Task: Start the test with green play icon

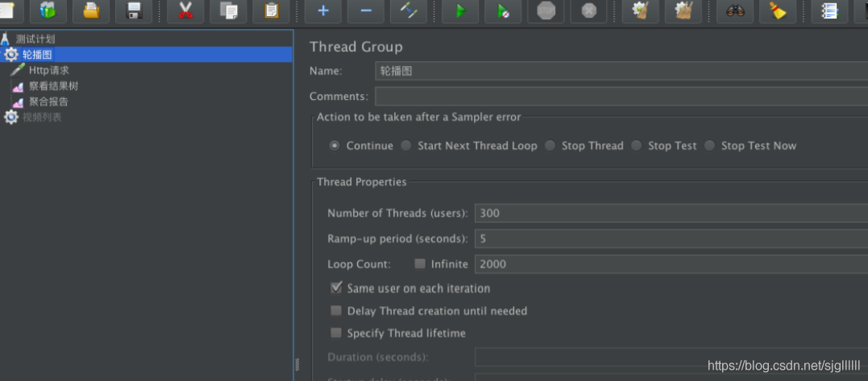Action: 460,10
